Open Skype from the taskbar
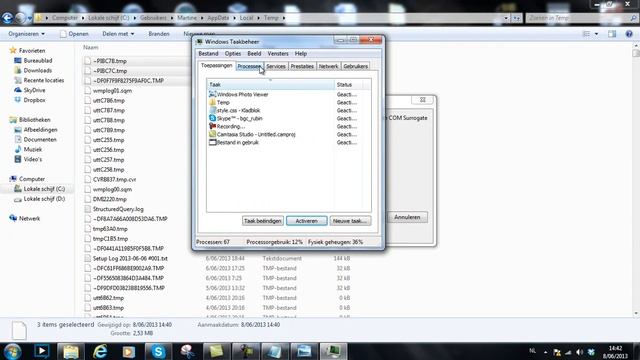Viewport: 640px width, 360px height. (x=158, y=351)
